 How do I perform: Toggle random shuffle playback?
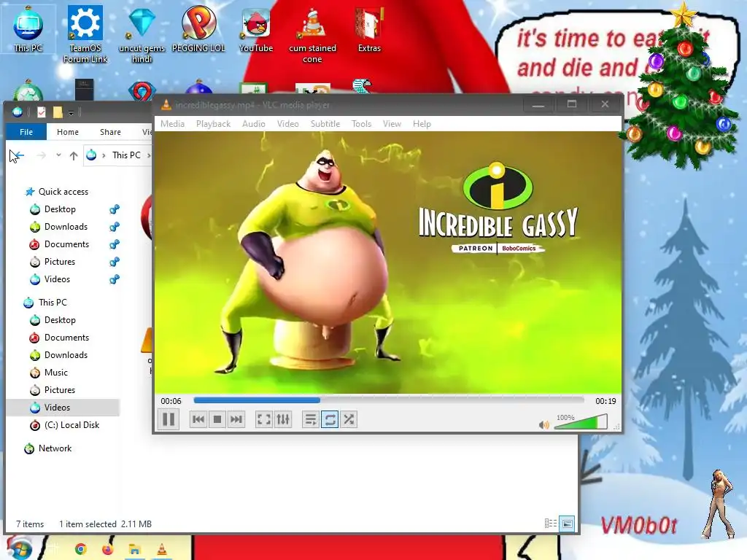(349, 419)
